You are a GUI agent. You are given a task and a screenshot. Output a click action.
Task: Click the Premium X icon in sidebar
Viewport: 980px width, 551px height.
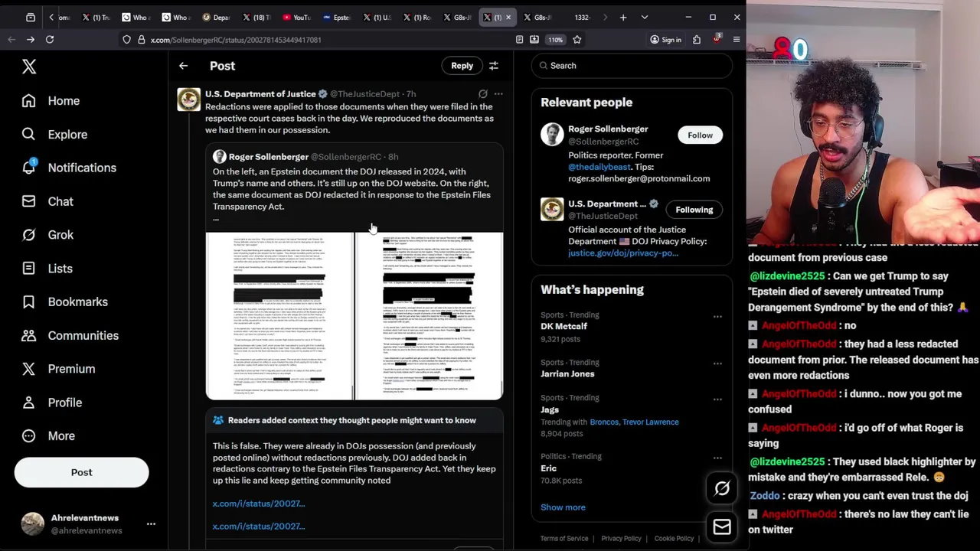28,369
